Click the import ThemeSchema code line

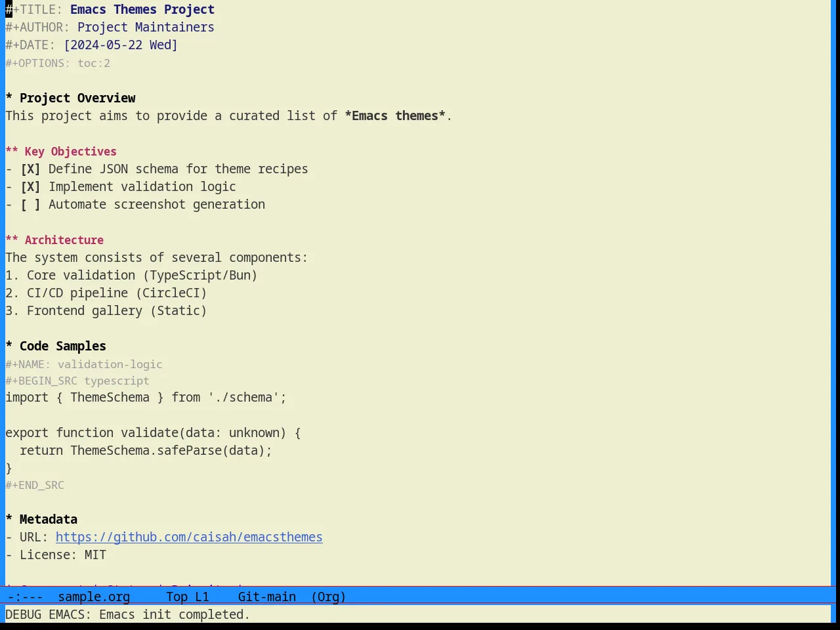[x=146, y=398]
